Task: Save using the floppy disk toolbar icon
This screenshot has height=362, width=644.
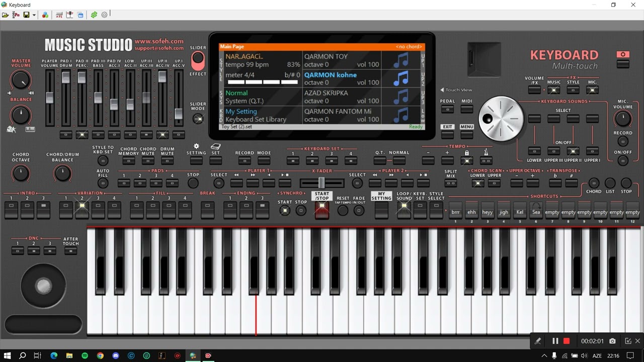Action: tap(26, 15)
